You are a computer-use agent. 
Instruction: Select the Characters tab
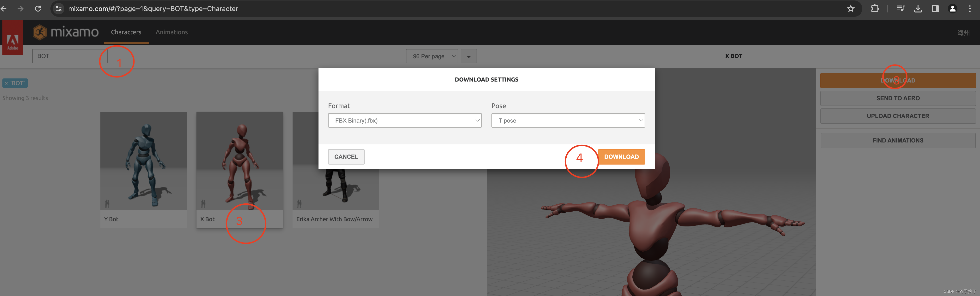tap(126, 32)
